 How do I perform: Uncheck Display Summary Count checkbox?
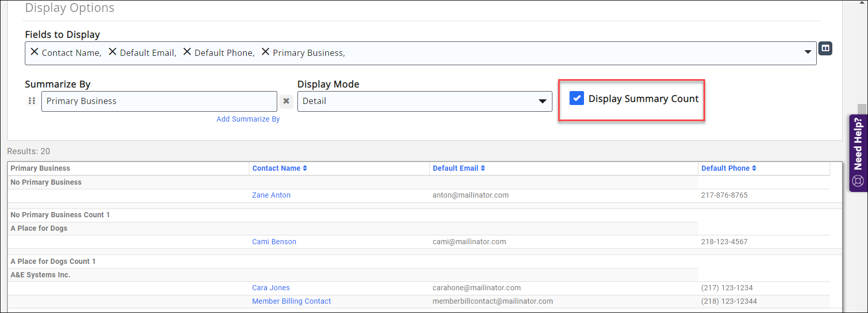(576, 98)
